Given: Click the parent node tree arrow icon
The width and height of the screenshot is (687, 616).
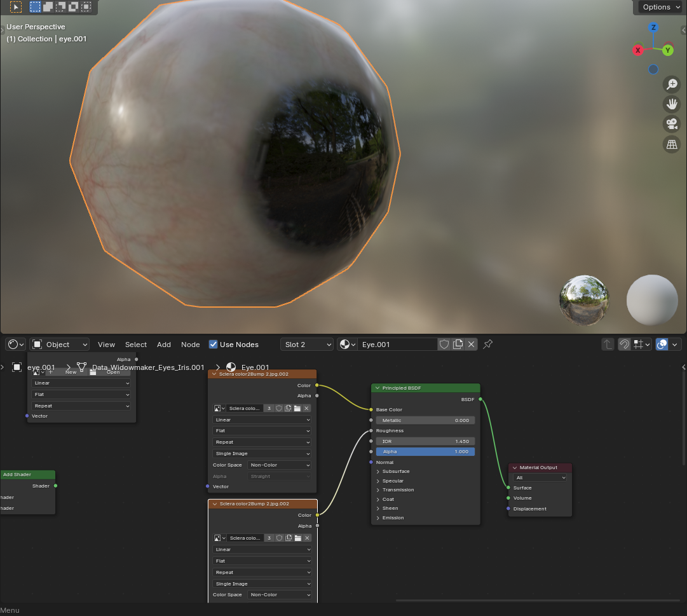Looking at the screenshot, I should pyautogui.click(x=608, y=345).
